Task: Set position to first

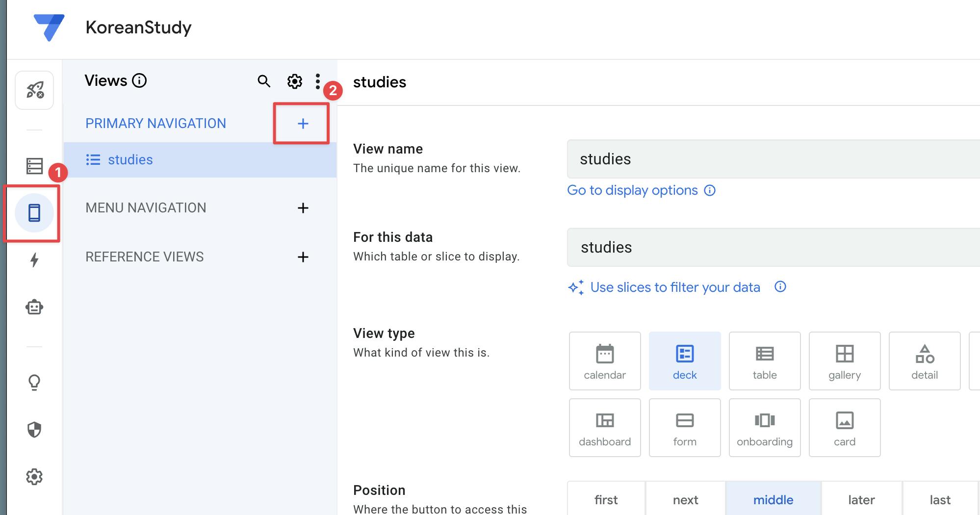Action: pyautogui.click(x=606, y=500)
